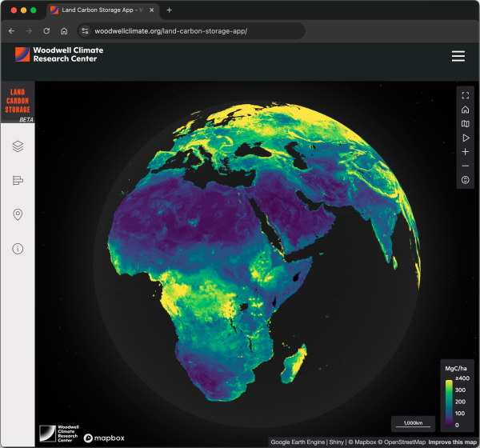
Task: Enter fullscreen map view
Action: pos(466,96)
